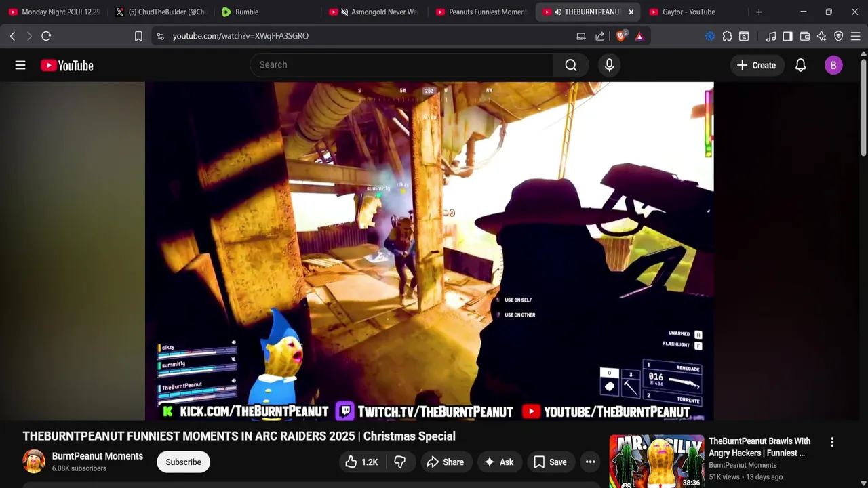This screenshot has width=868, height=488.
Task: Open the account avatar menu
Action: coord(833,65)
